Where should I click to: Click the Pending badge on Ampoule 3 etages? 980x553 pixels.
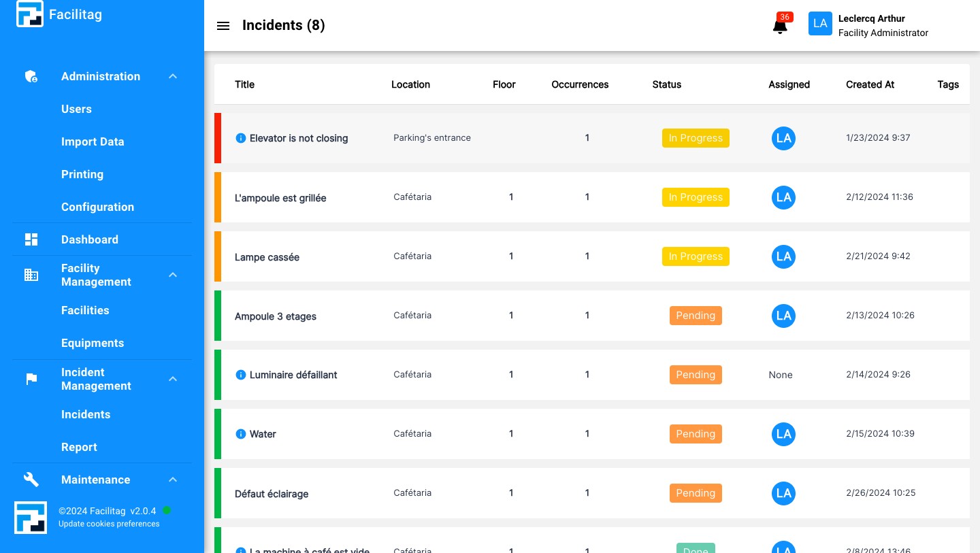pyautogui.click(x=696, y=316)
